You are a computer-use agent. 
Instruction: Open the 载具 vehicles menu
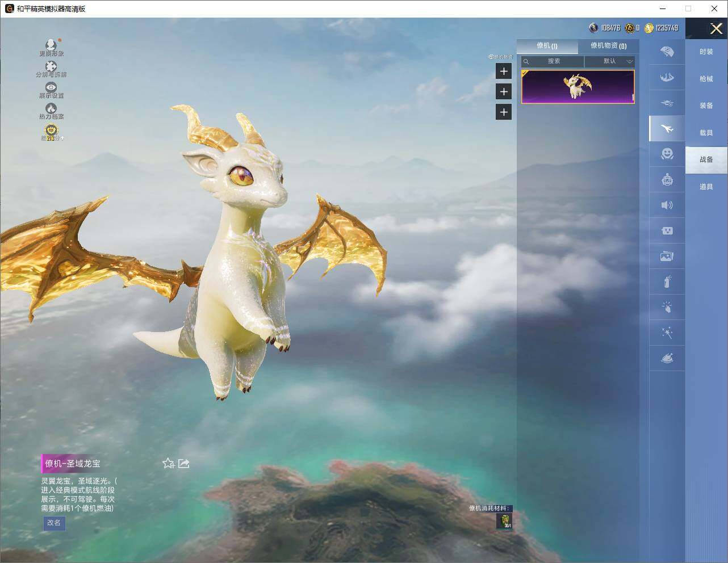tap(706, 133)
